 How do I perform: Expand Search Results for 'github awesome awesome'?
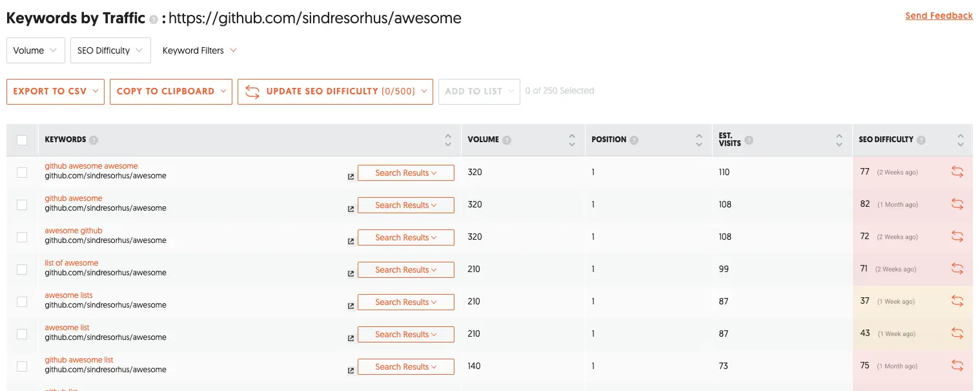[406, 173]
